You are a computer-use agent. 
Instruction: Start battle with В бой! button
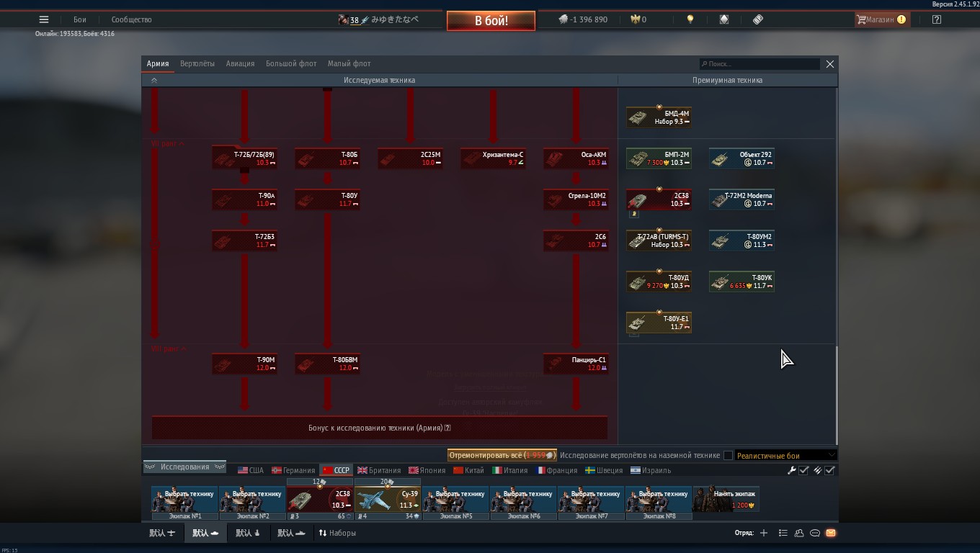[x=491, y=21]
